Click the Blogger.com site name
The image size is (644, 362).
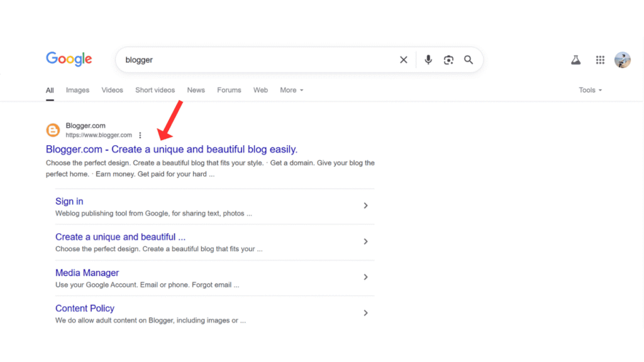tap(86, 126)
